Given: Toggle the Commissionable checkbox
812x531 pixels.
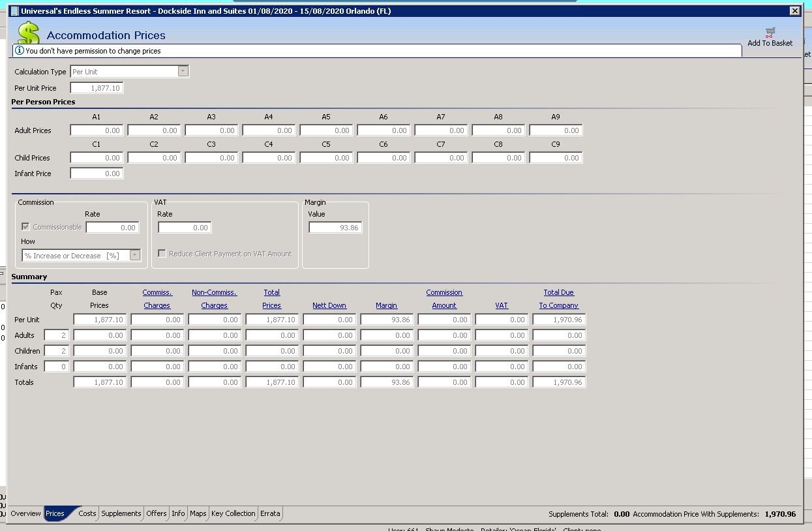Looking at the screenshot, I should 26,227.
